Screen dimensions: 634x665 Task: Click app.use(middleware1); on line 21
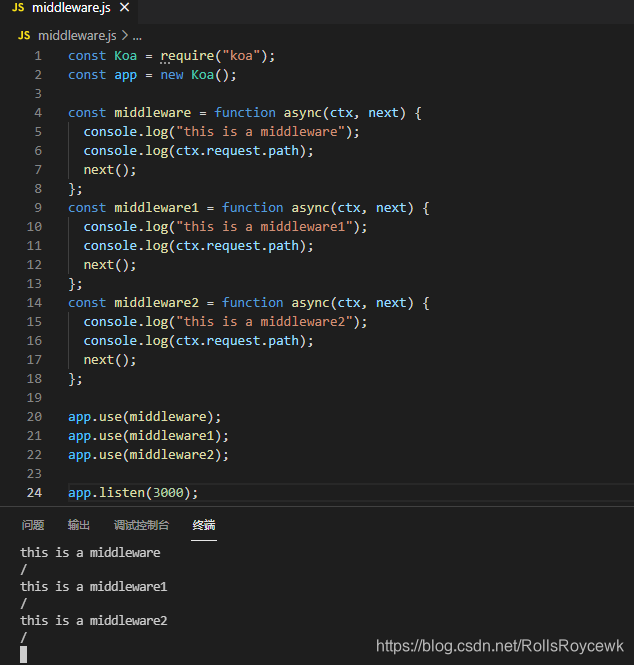pos(148,436)
